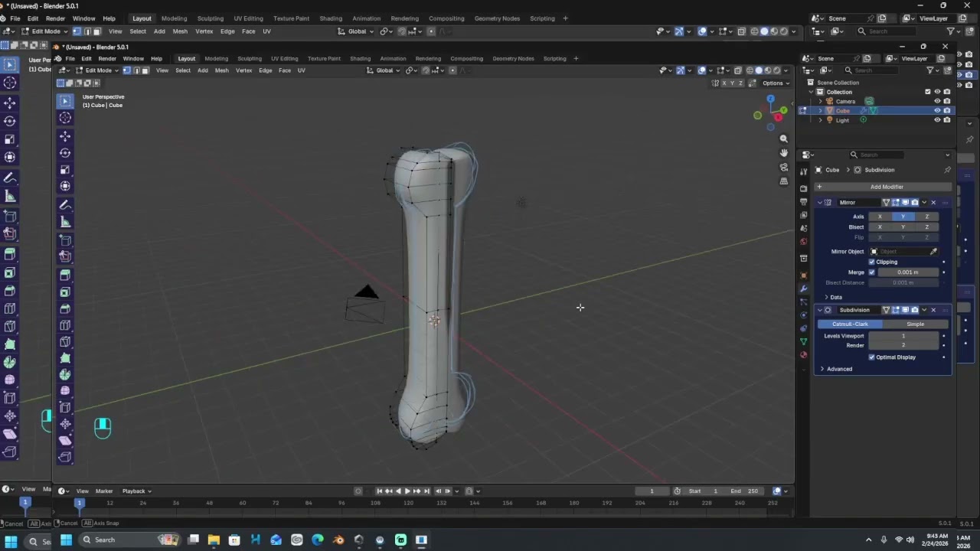Choose Catmull-Clark subdivision type

click(850, 324)
